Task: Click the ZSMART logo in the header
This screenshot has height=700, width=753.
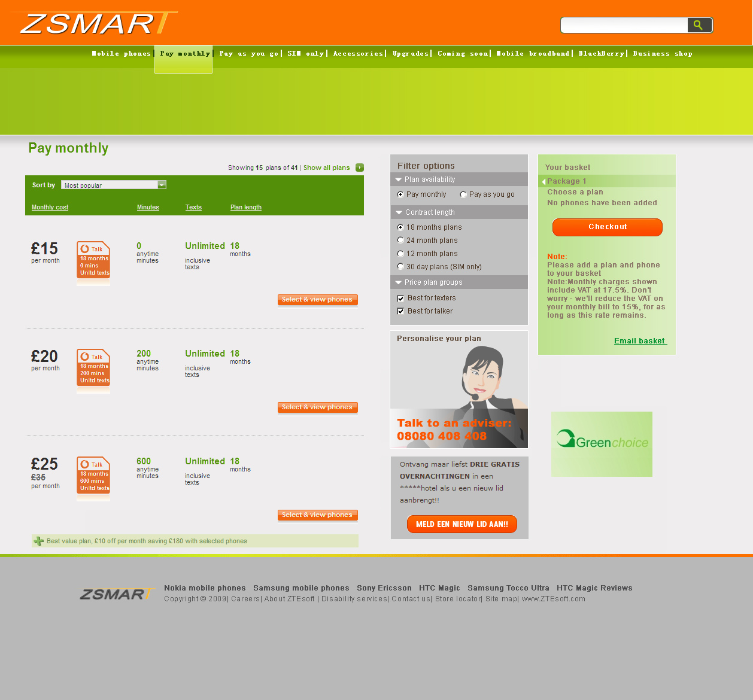Action: tap(97, 24)
